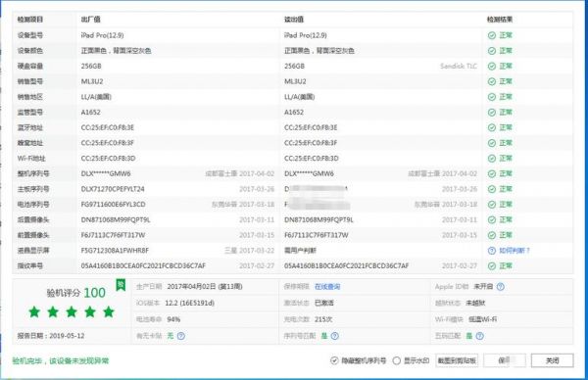Click the green check icon in 设备型号 row
Viewport: 588px width, 380px height.
pyautogui.click(x=492, y=35)
